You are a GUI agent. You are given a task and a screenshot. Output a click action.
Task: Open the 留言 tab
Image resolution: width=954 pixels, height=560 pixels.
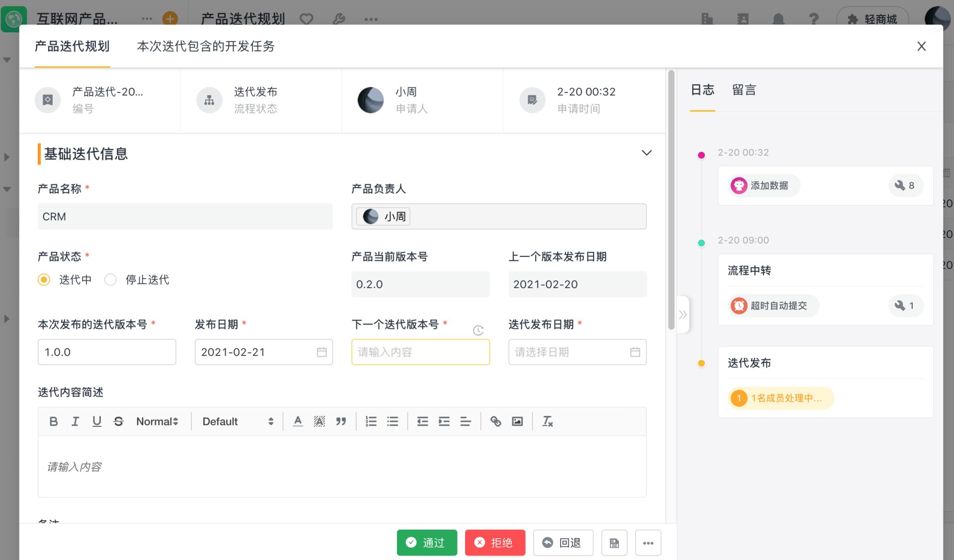click(744, 90)
